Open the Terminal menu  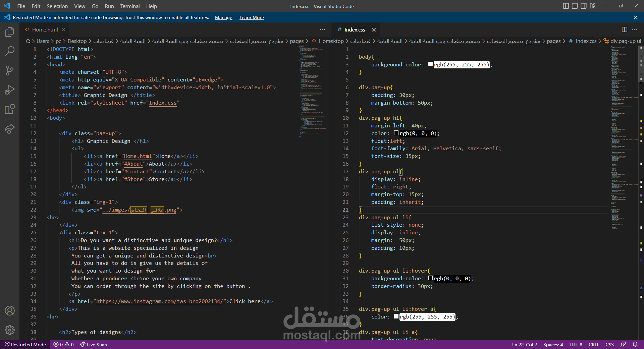coord(130,6)
